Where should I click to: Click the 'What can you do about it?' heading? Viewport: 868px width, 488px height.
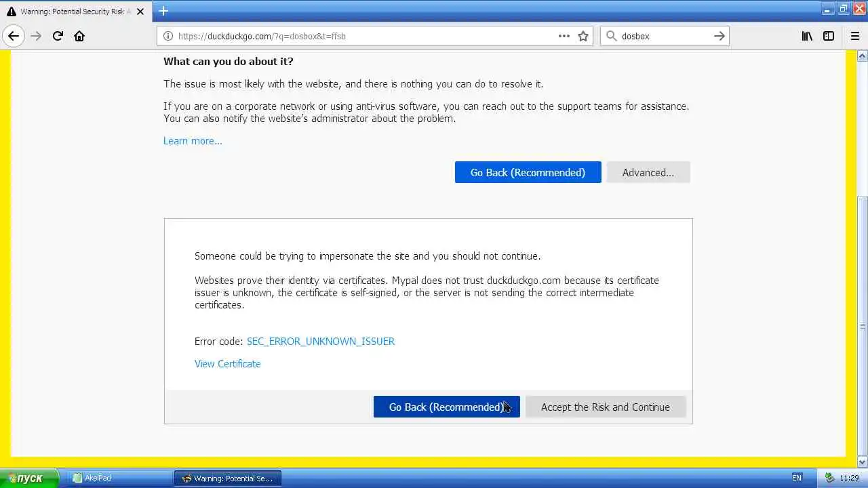click(x=229, y=61)
